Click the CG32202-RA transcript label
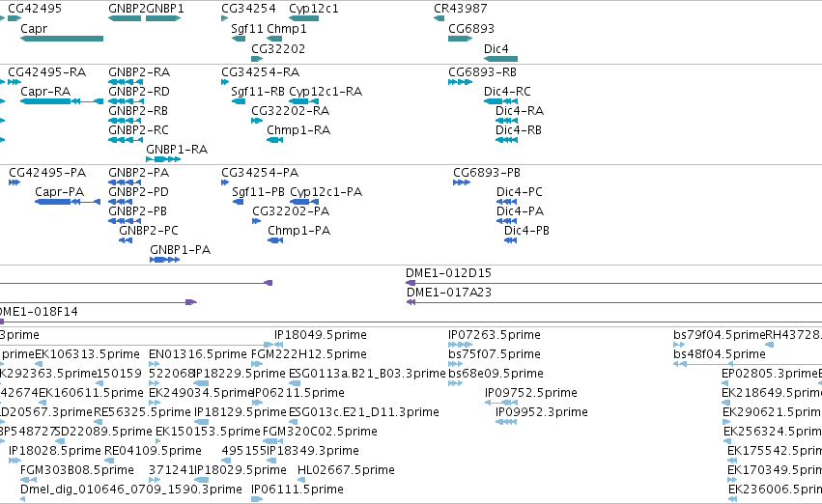The image size is (822, 504). click(290, 111)
